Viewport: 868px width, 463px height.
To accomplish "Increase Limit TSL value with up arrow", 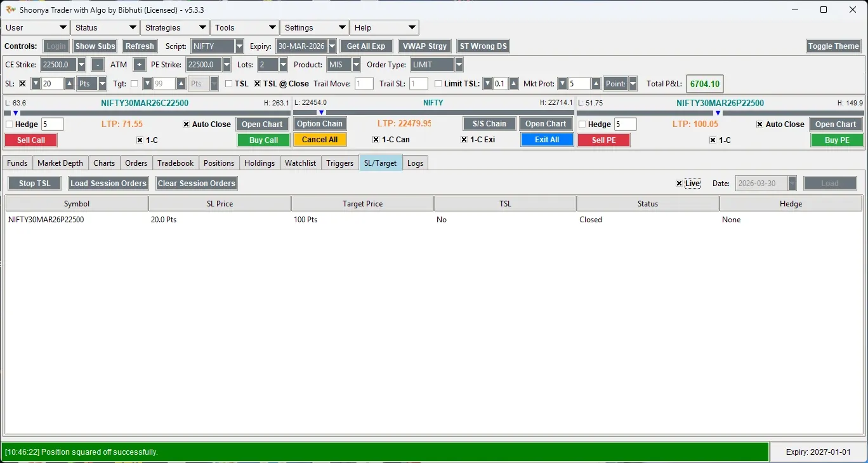I will click(514, 84).
